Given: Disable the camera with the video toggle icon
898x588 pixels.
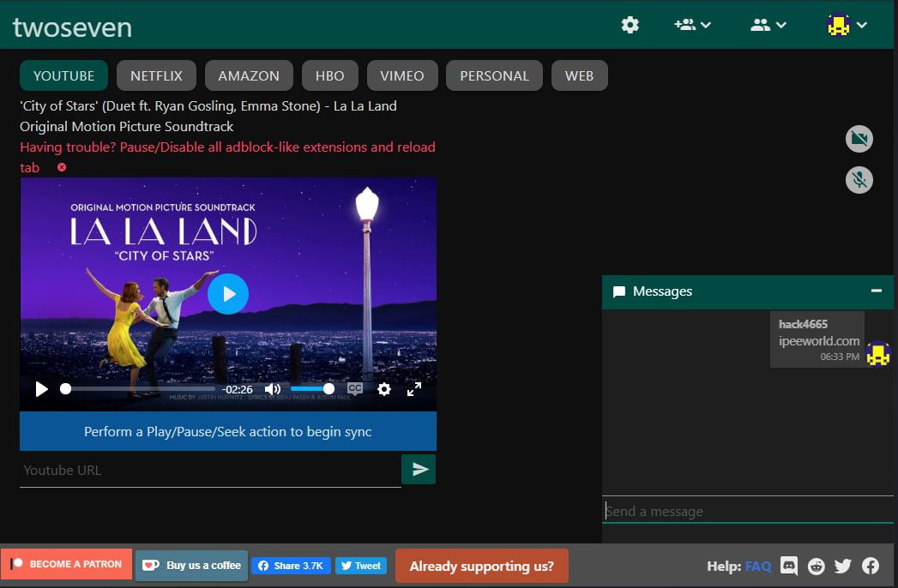Looking at the screenshot, I should (x=859, y=138).
